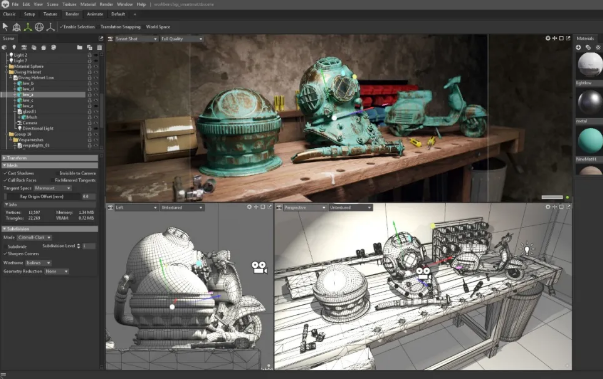Expand the Transform section

[50, 158]
